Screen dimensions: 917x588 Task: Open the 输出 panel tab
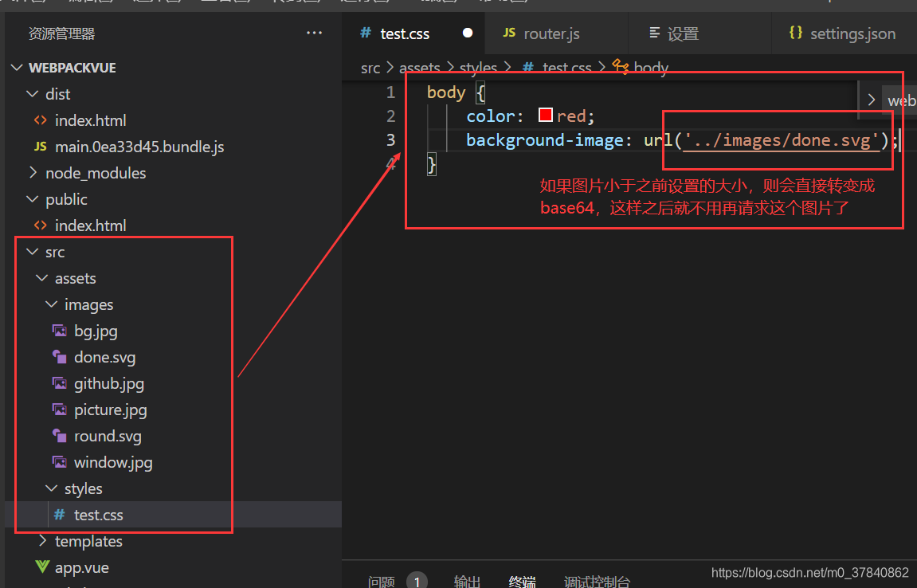pos(468,582)
